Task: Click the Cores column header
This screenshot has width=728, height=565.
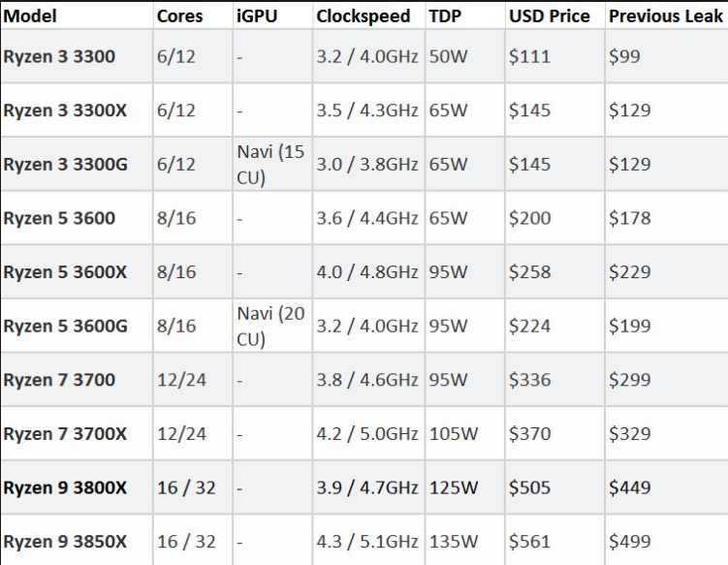Action: 179,16
